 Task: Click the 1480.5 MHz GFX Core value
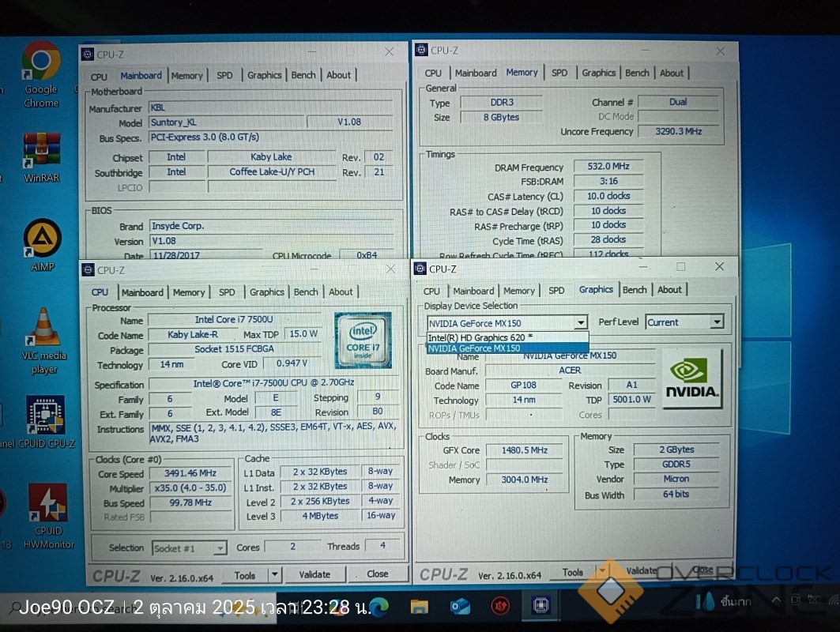coord(525,450)
